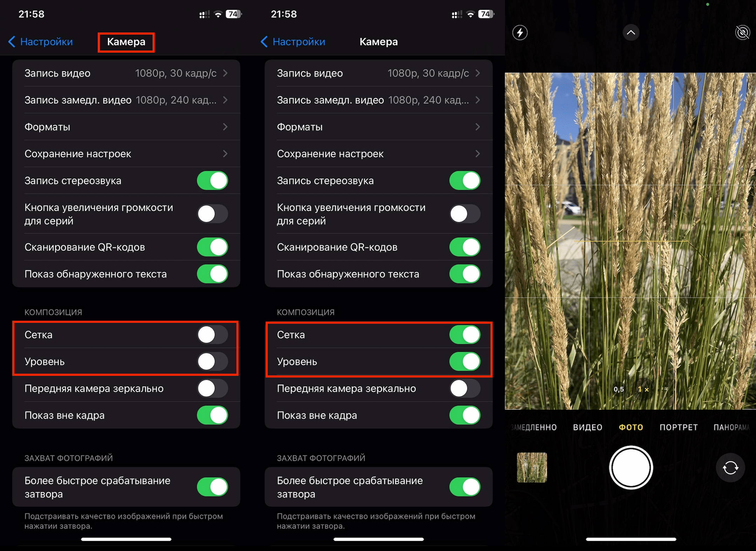
Task: Toggle Передняя камера зеркально in left screen
Action: coord(212,389)
